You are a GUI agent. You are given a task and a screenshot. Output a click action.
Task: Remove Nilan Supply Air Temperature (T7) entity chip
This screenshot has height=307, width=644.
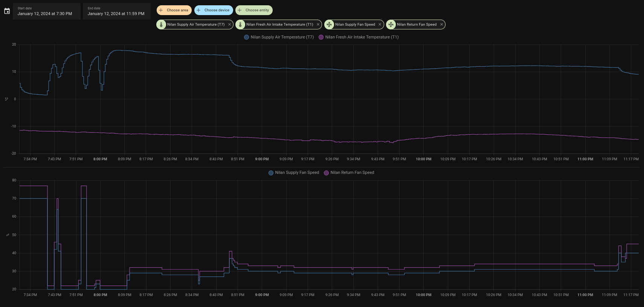[229, 25]
